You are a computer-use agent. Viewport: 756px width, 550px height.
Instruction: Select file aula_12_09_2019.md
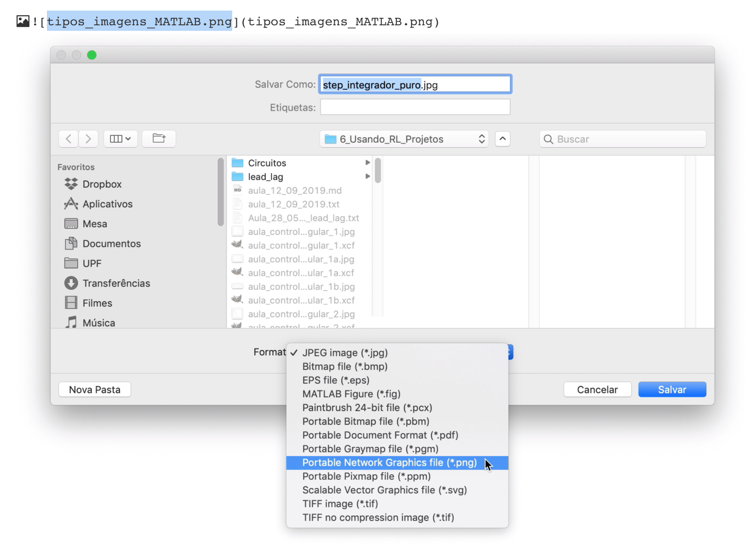pyautogui.click(x=295, y=190)
